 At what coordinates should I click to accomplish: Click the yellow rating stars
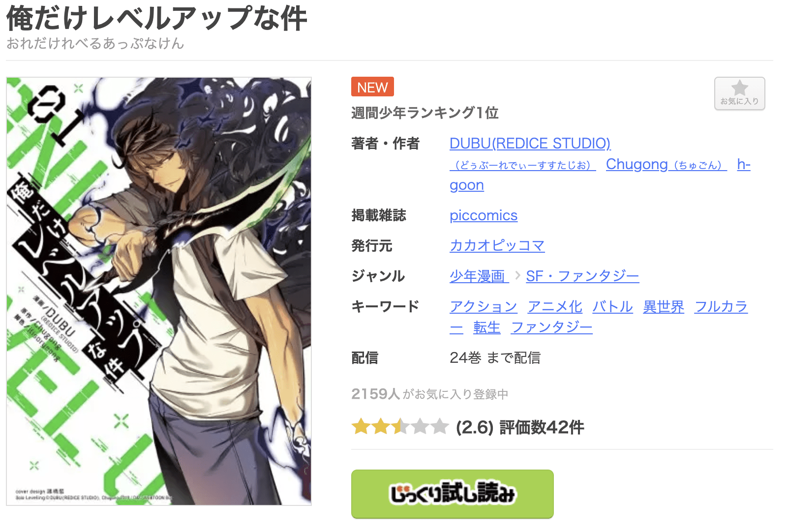[x=400, y=427]
